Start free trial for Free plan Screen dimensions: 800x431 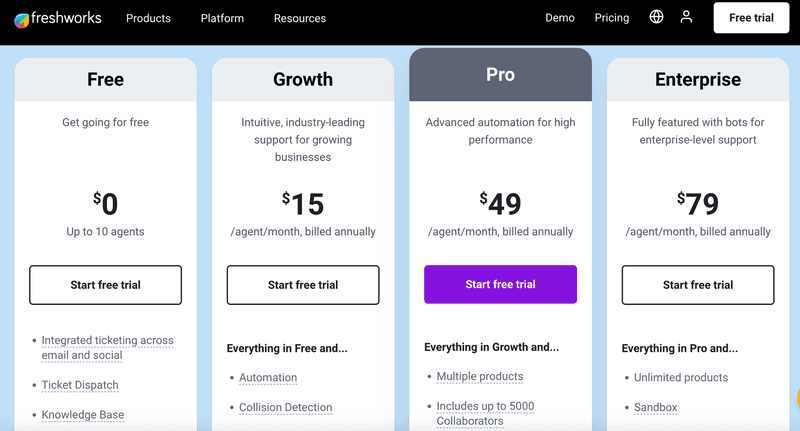tap(105, 285)
